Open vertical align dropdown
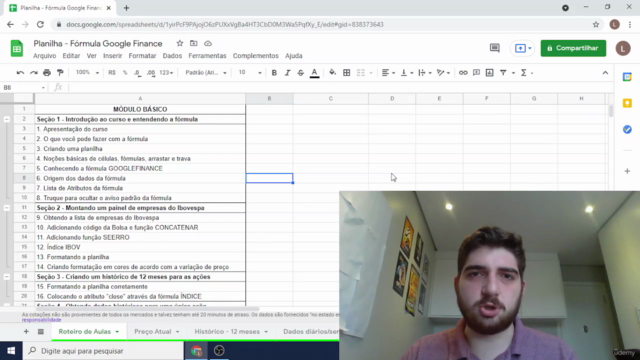The height and width of the screenshot is (360, 640). pos(407,73)
